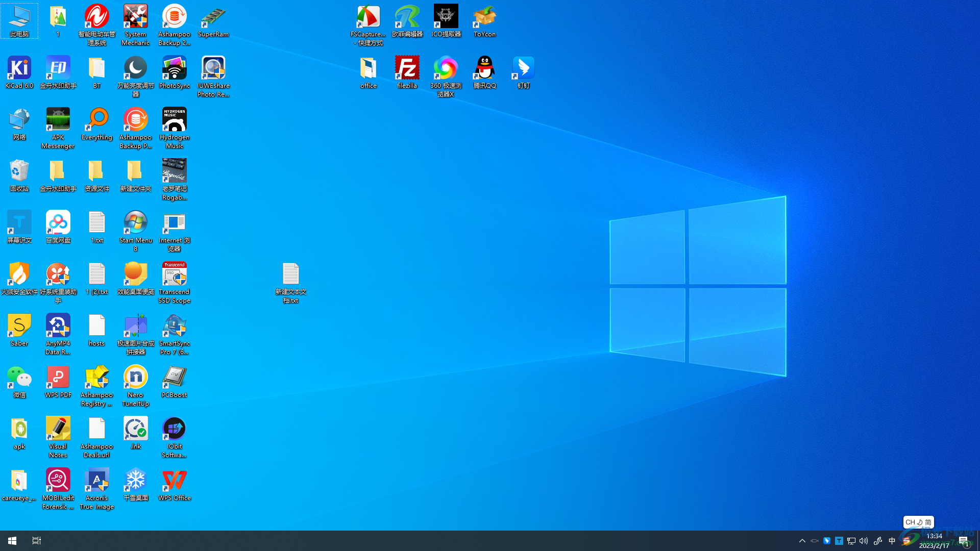
Task: Select the 欧菲编辑器 icon
Action: [407, 21]
